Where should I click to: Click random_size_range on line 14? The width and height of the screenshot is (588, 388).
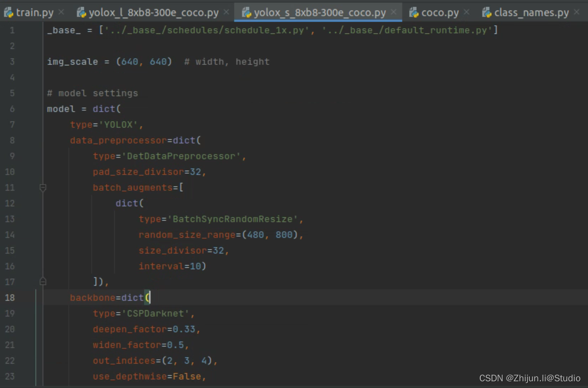pyautogui.click(x=187, y=235)
